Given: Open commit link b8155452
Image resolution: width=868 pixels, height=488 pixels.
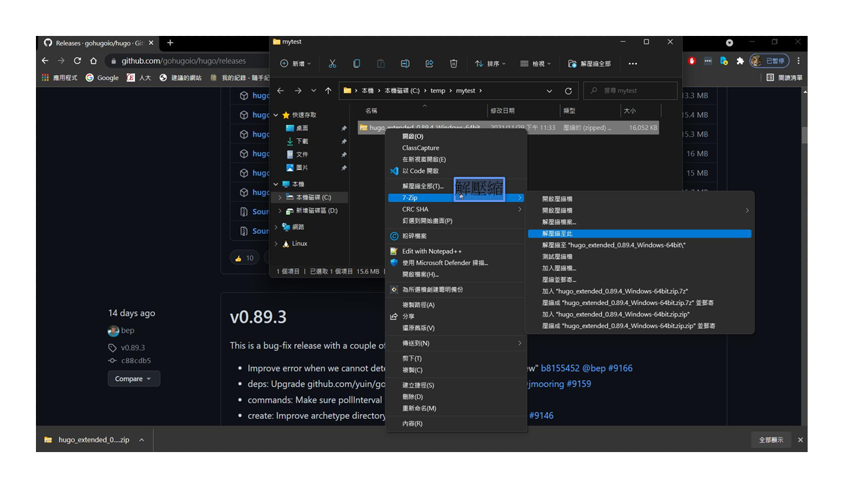Looking at the screenshot, I should click(560, 368).
